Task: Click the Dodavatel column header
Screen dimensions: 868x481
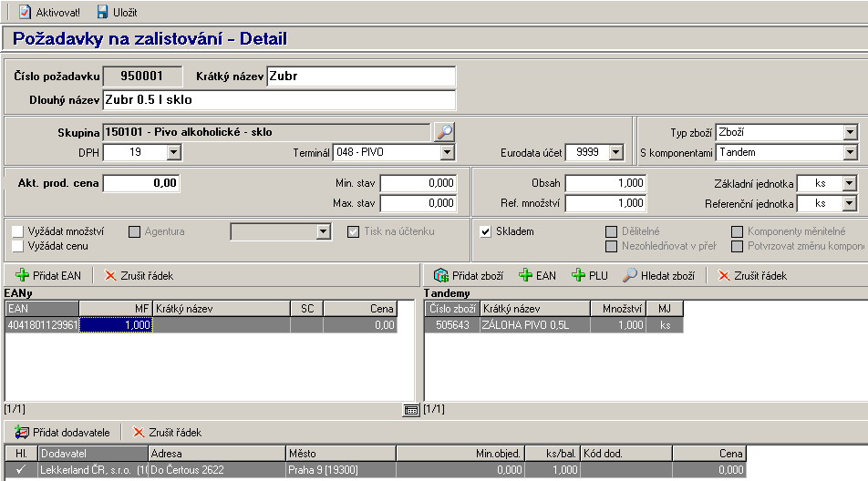Action: [x=93, y=454]
